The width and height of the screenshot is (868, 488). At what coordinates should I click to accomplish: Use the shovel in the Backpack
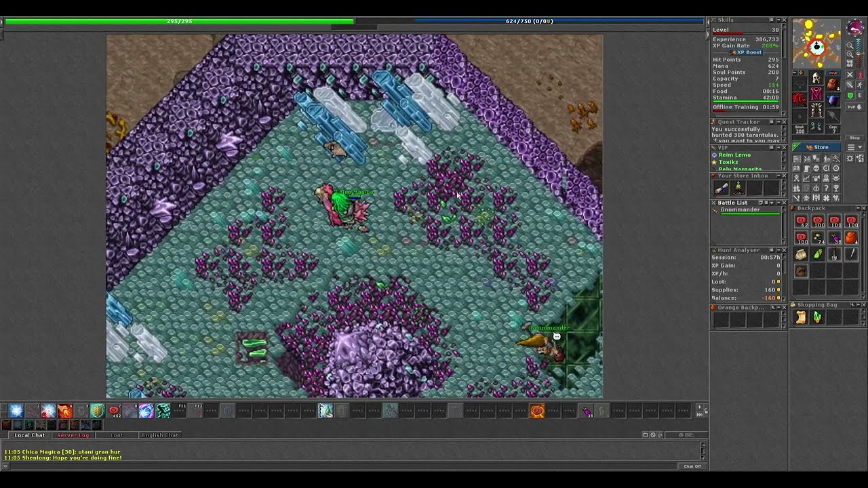834,254
